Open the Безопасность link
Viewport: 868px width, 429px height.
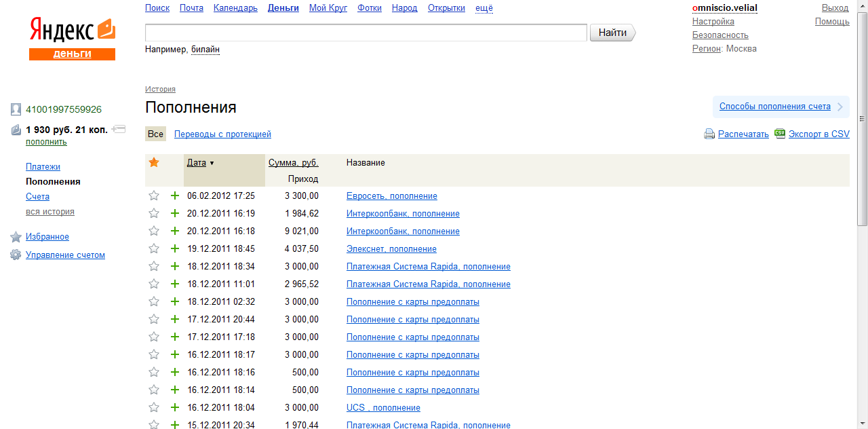click(x=720, y=35)
